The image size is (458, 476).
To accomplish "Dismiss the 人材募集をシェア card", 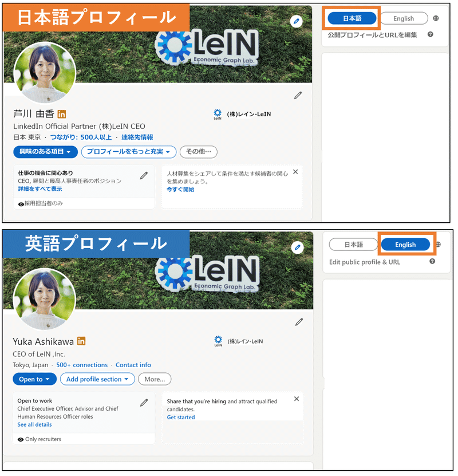I will pos(295,172).
